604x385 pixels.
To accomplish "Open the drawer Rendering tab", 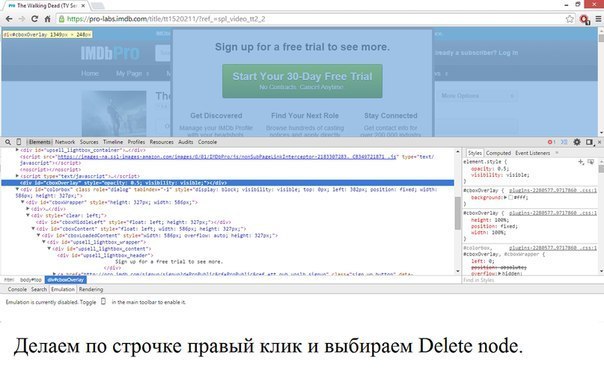I will coord(91,289).
